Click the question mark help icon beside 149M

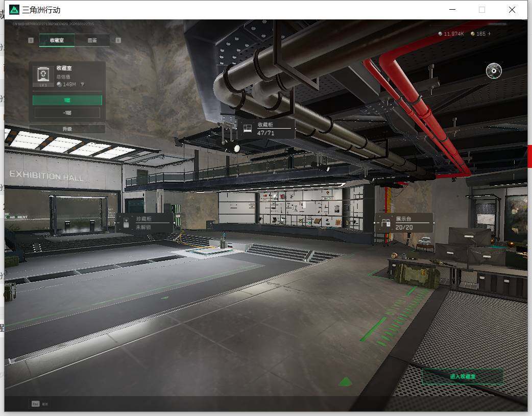82,84
